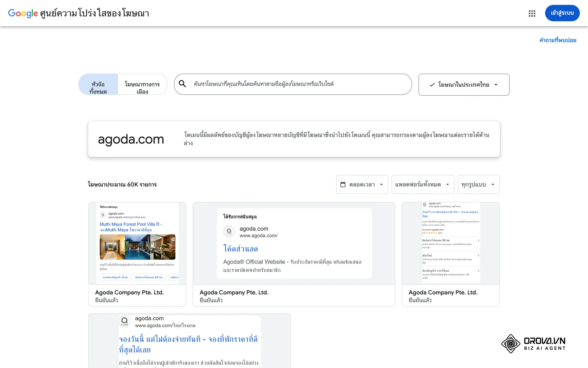Open the จองวันนี้ แต่ไม่ต้องจ่ายทันที ad card
588x368 pixels.
[189, 341]
